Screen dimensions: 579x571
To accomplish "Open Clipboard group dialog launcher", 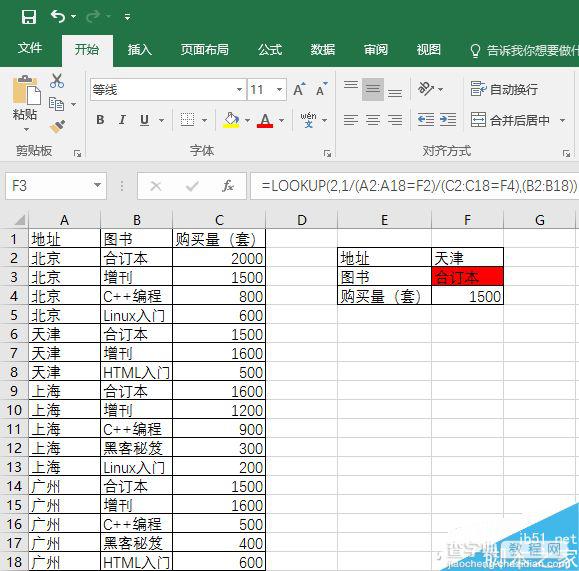I will click(x=77, y=153).
